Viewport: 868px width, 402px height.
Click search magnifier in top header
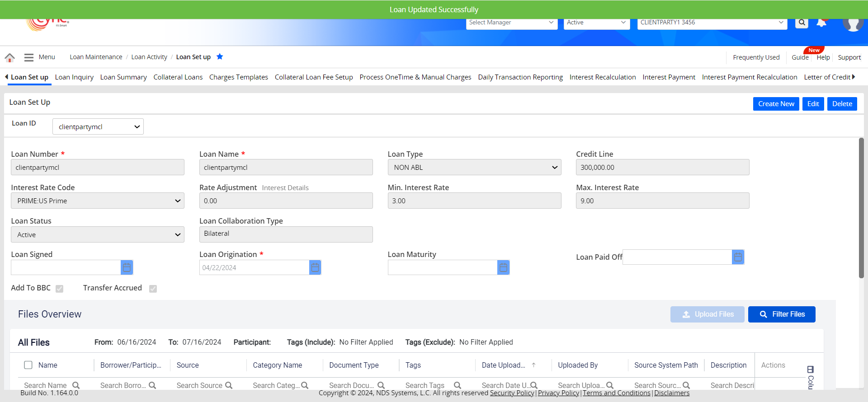(x=802, y=22)
